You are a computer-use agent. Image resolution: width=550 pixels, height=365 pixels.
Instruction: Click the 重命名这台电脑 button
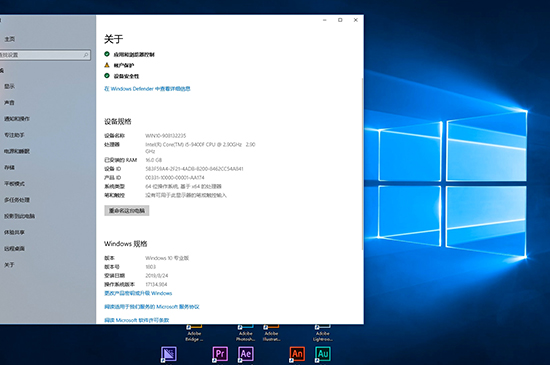click(x=127, y=210)
